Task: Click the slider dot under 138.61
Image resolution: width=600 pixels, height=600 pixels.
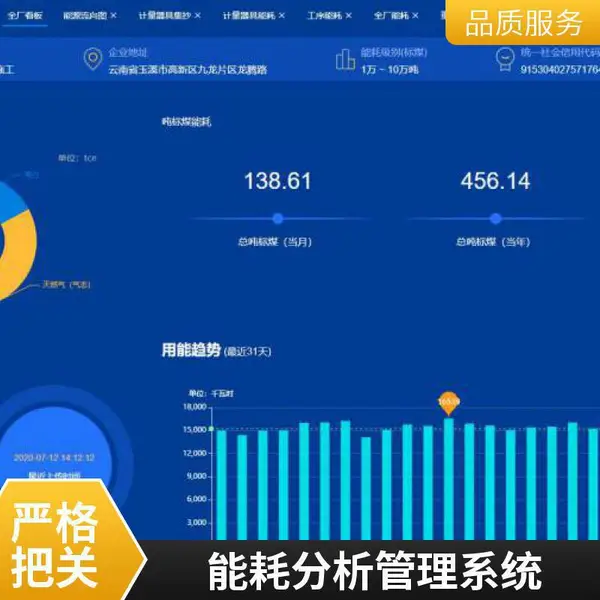Action: click(278, 219)
